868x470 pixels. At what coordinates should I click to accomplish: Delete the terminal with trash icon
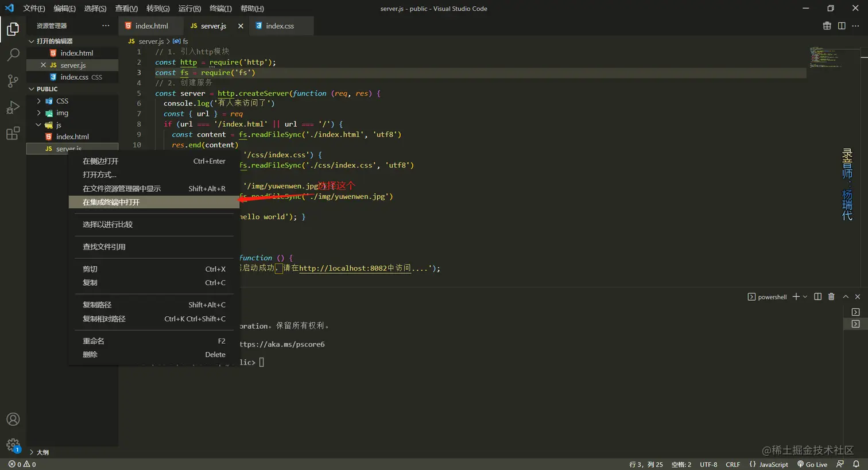coord(831,297)
